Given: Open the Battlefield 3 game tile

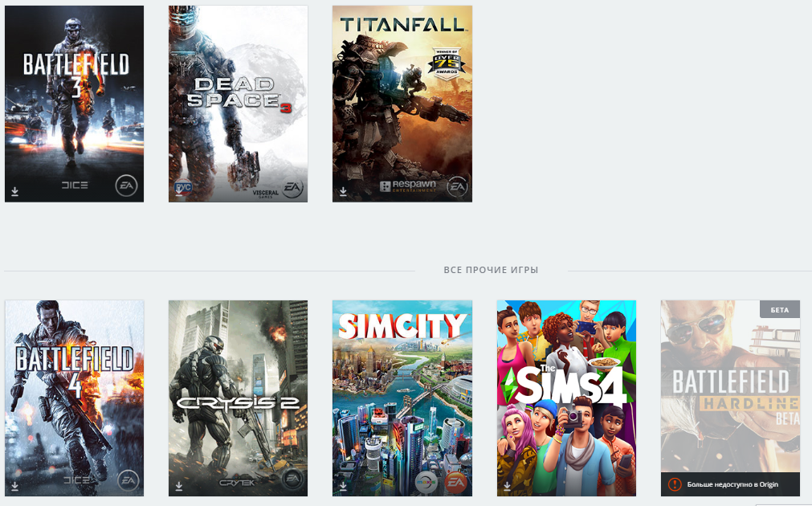Looking at the screenshot, I should point(74,104).
